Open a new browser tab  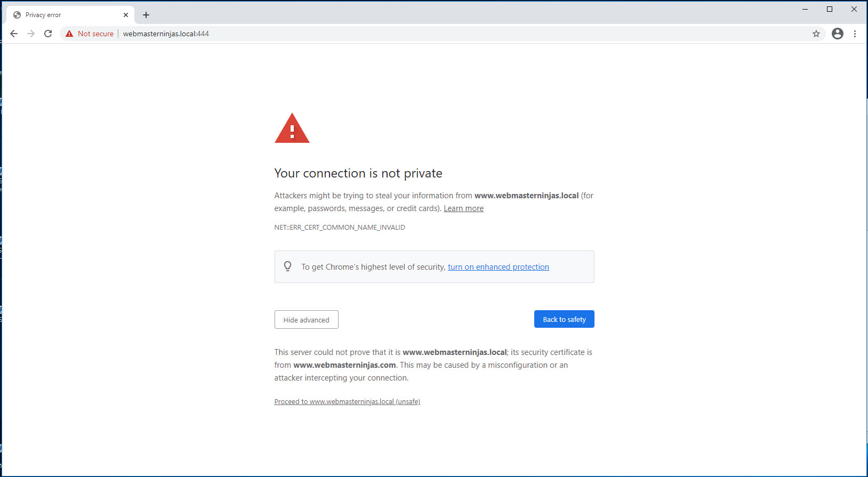click(146, 14)
